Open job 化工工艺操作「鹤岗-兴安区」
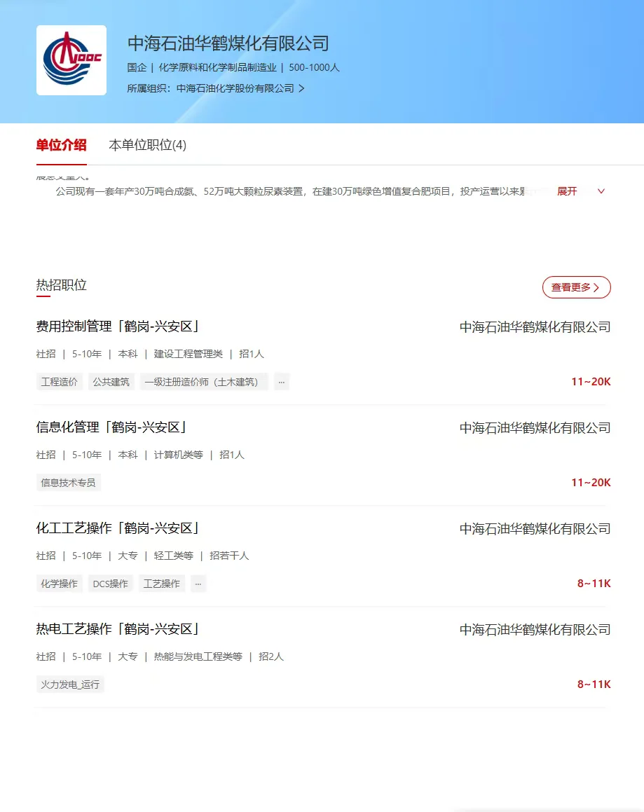This screenshot has height=812, width=644. tap(117, 528)
